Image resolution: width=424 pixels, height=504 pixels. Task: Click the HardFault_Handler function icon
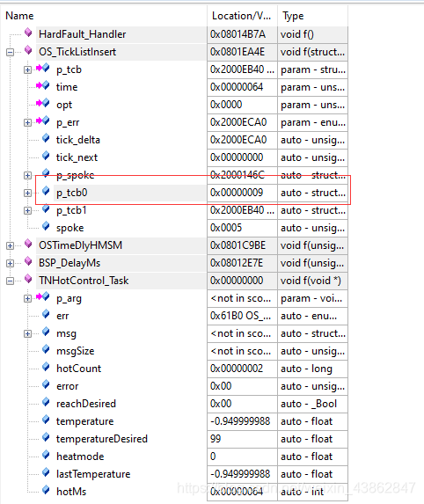click(28, 33)
